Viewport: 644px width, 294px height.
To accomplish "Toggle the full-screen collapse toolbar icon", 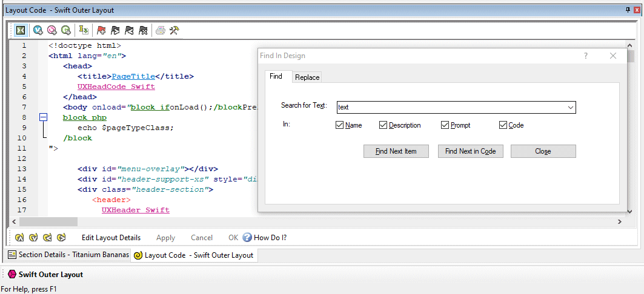I will 21,30.
